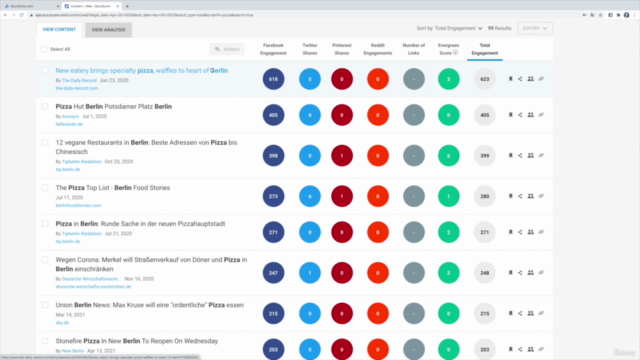640x360 pixels.
Task: Share the 'Wegen Corona: Merkel' article
Action: [520, 273]
